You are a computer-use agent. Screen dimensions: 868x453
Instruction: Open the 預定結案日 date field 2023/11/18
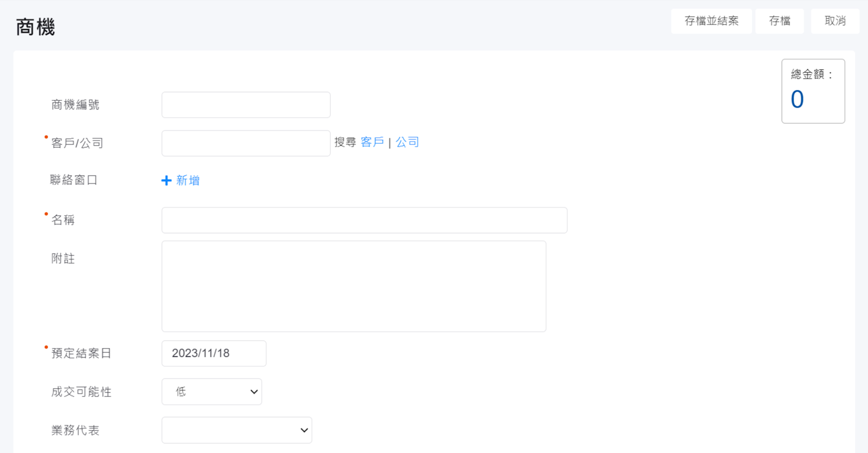click(214, 353)
